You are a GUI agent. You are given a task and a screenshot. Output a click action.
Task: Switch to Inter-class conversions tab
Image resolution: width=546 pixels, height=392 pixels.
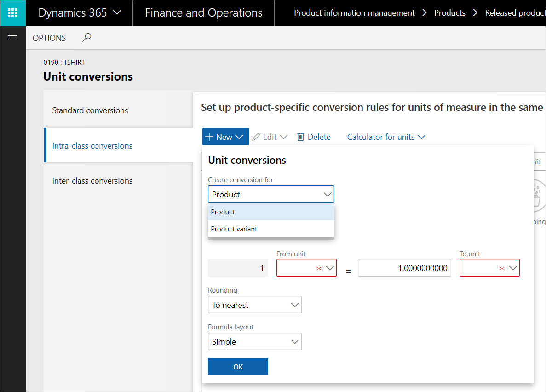tap(118, 180)
